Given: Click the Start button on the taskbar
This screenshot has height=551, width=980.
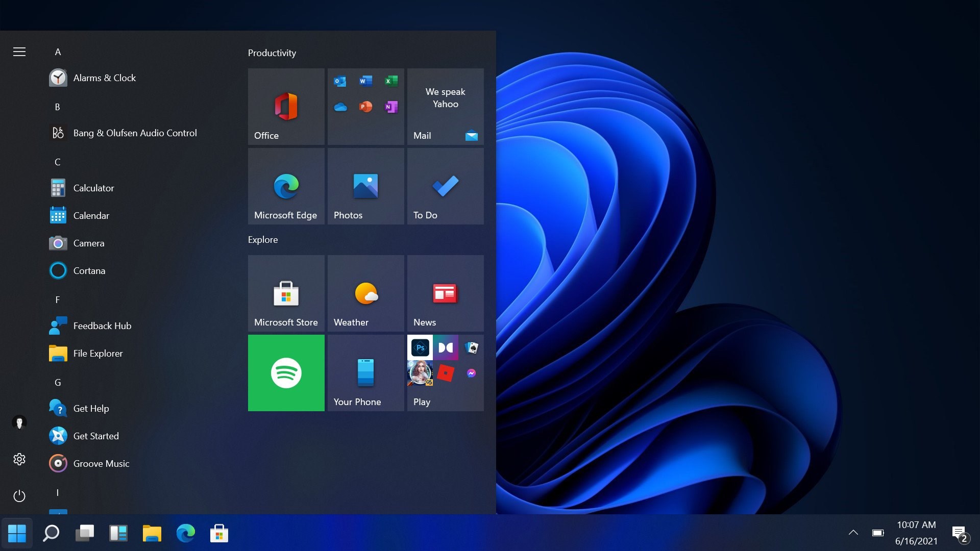Looking at the screenshot, I should 17,533.
